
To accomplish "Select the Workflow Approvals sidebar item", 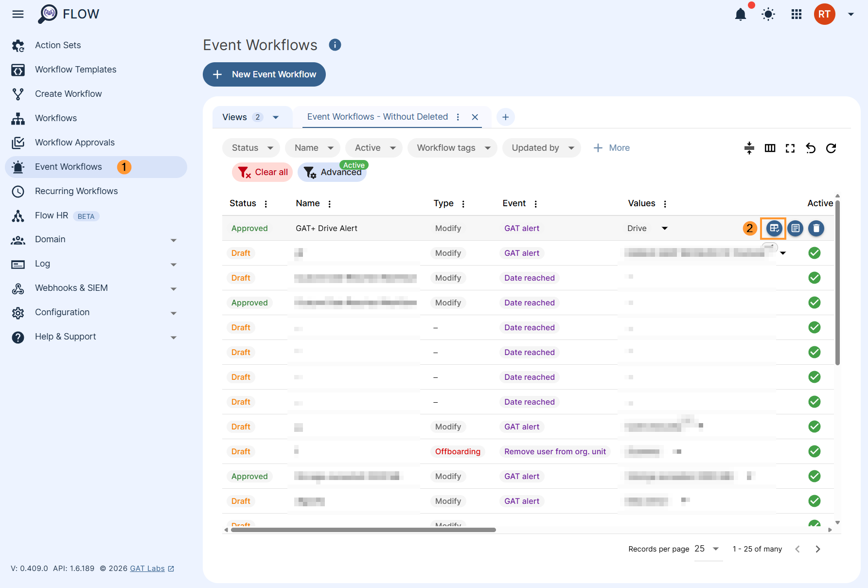I will click(x=74, y=142).
